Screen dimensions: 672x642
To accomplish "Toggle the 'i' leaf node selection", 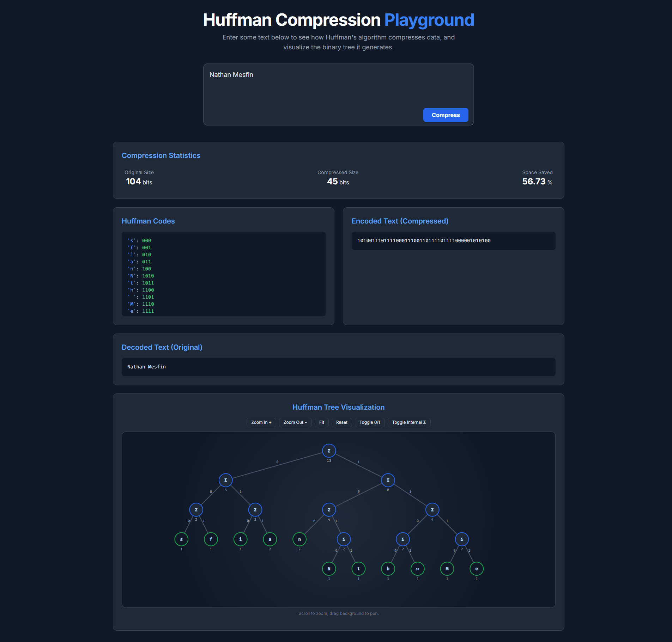I will (x=240, y=539).
